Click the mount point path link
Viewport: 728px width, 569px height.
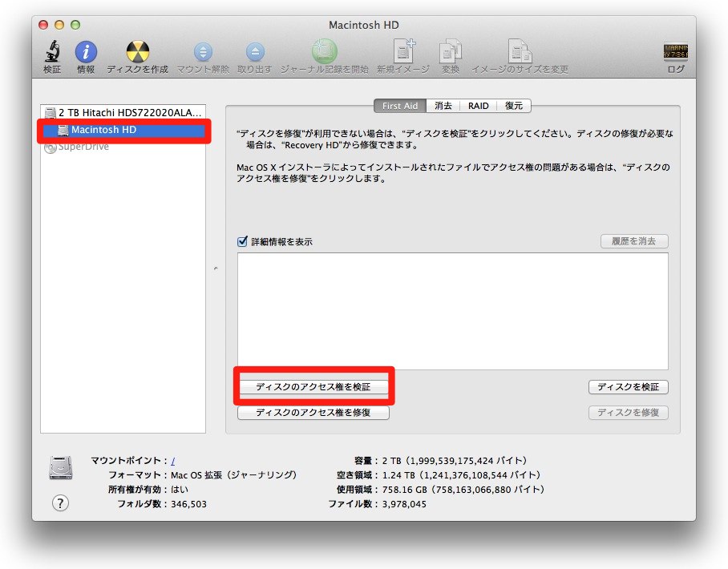click(x=173, y=461)
